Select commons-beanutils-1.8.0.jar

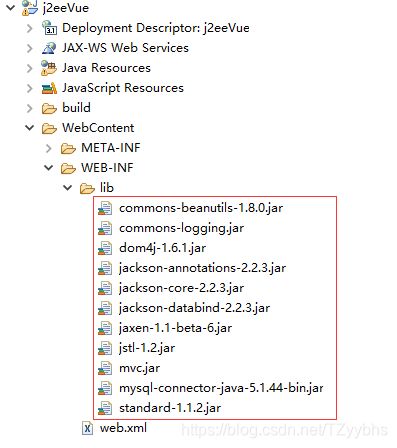[x=201, y=208]
